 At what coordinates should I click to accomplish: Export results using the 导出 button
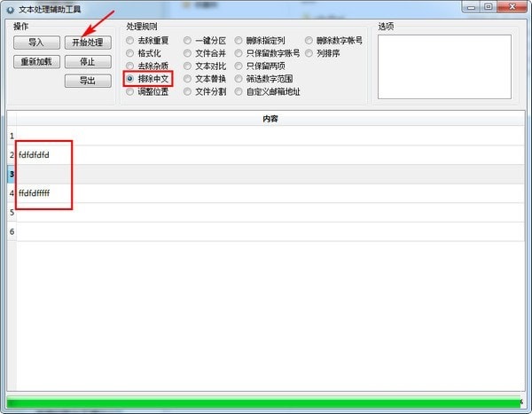pos(88,81)
